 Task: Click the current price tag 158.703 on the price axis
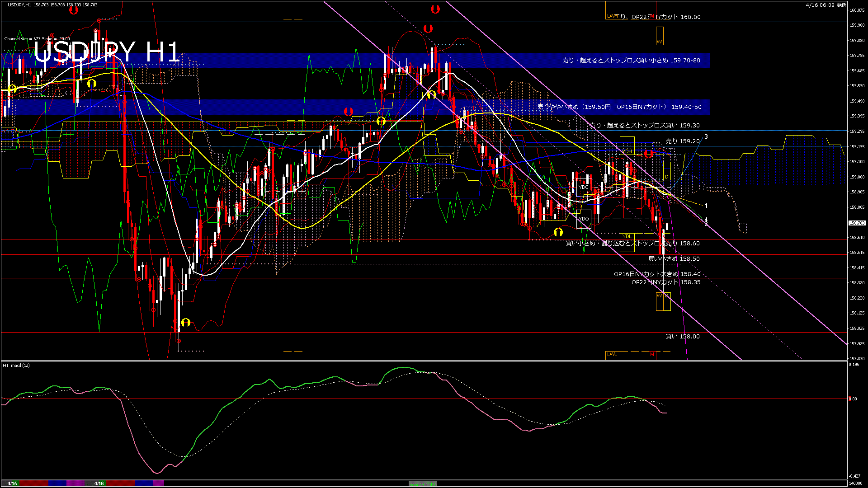point(858,222)
